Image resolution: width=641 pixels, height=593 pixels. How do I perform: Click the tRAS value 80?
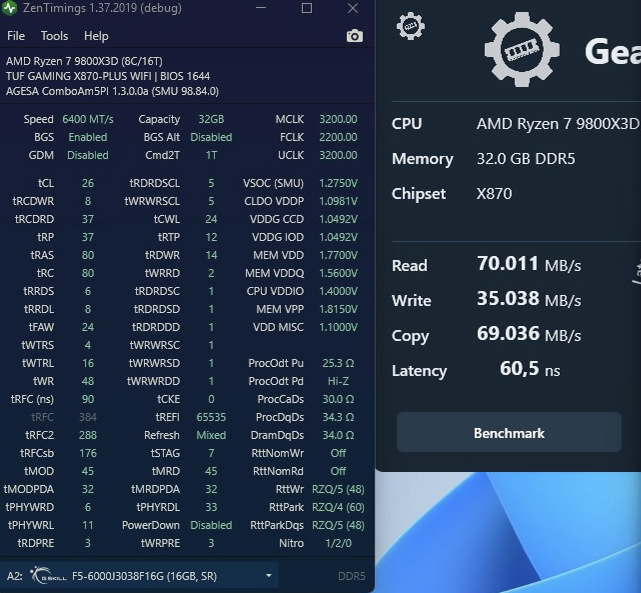(x=88, y=255)
